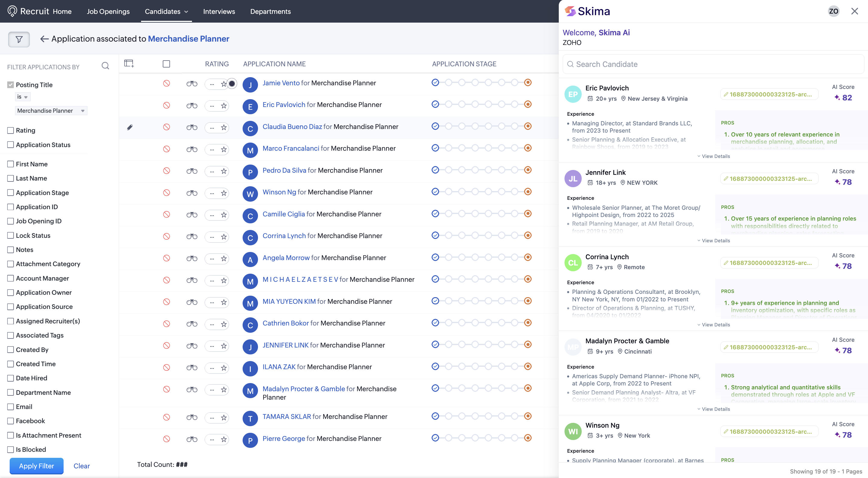
Task: Open the Merchandise Planner posting dropdown
Action: point(51,111)
